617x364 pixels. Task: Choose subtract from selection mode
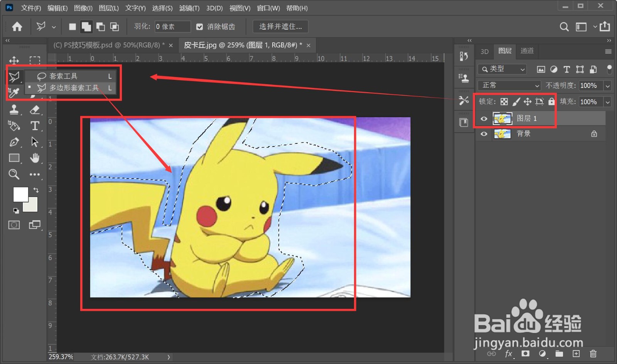coord(100,27)
